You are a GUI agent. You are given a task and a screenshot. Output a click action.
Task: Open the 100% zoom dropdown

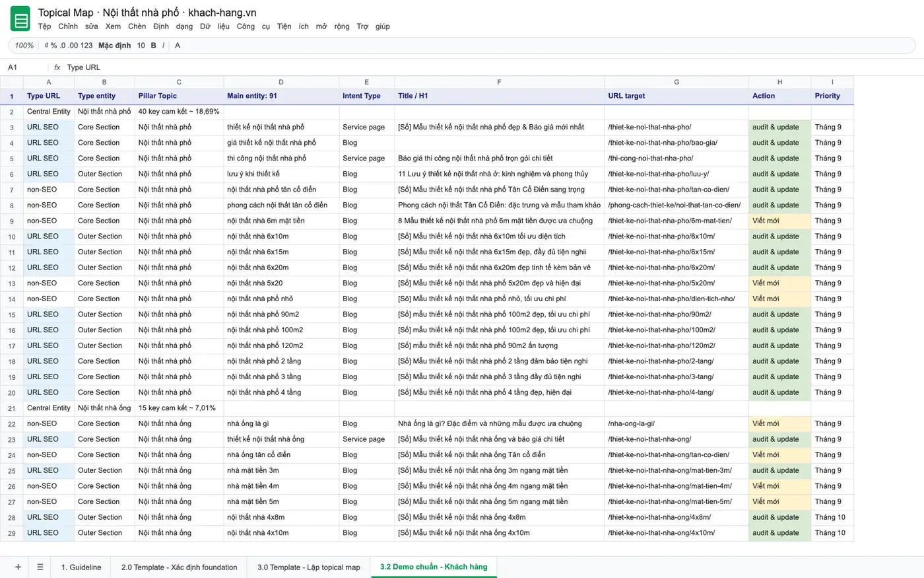[24, 46]
